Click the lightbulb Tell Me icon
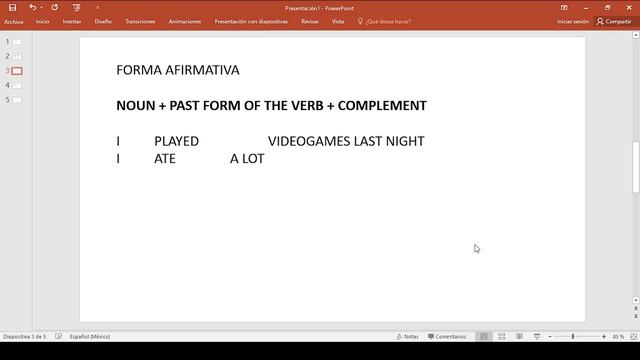This screenshot has height=360, width=640. pos(360,21)
